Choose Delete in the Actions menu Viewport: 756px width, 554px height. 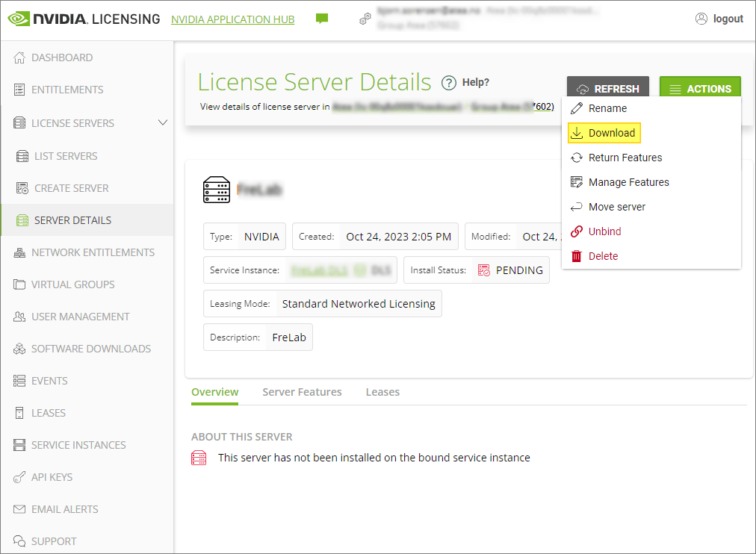click(603, 256)
